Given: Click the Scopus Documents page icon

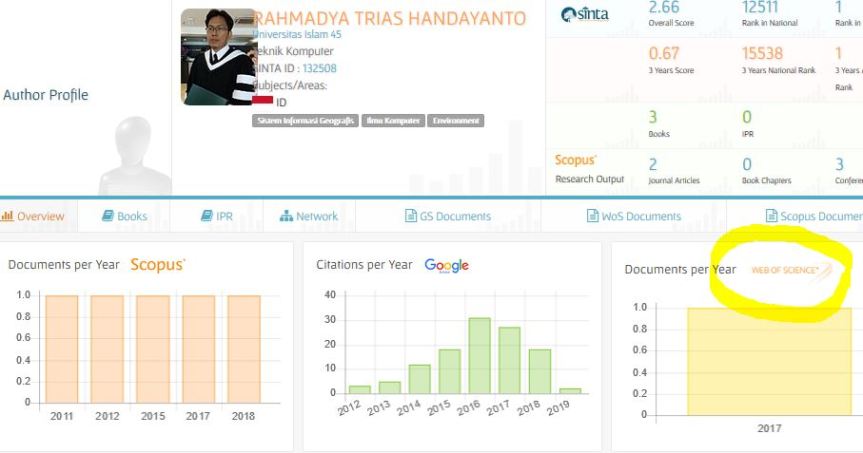Looking at the screenshot, I should (x=772, y=216).
